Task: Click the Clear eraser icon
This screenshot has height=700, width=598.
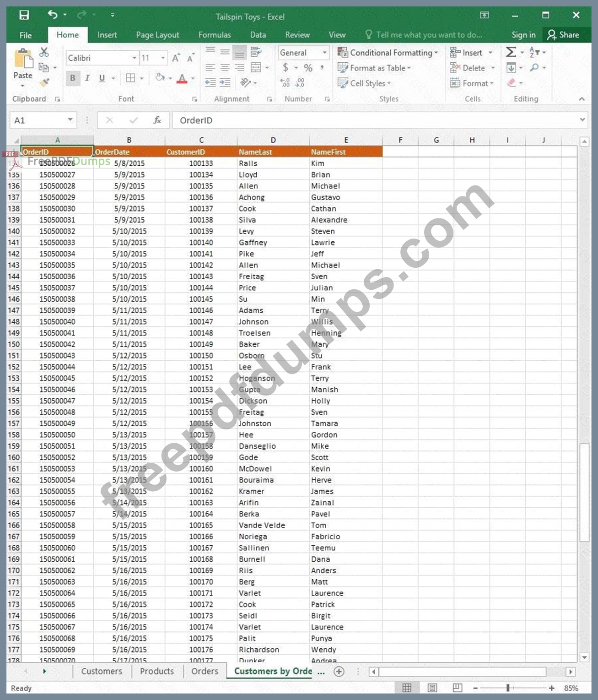Action: [511, 83]
